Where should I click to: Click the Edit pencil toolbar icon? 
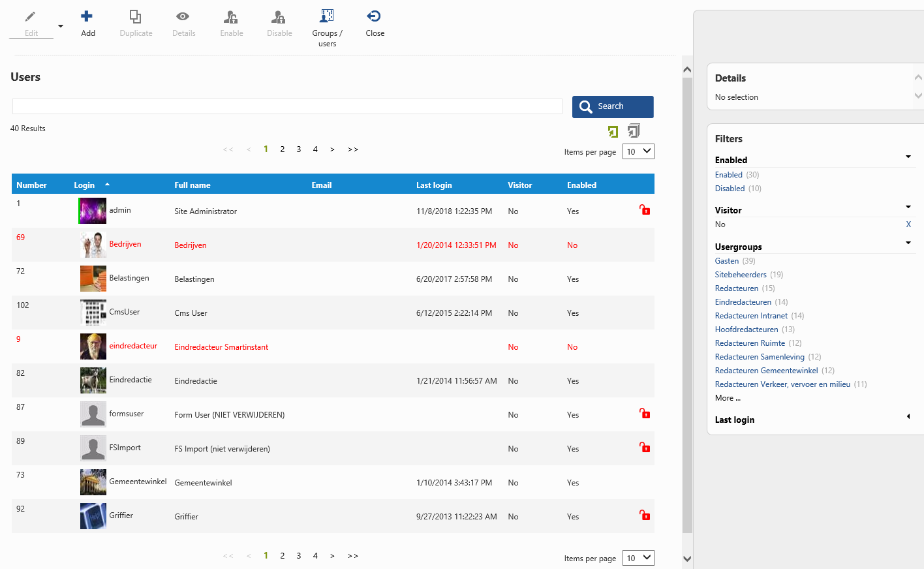(x=31, y=16)
